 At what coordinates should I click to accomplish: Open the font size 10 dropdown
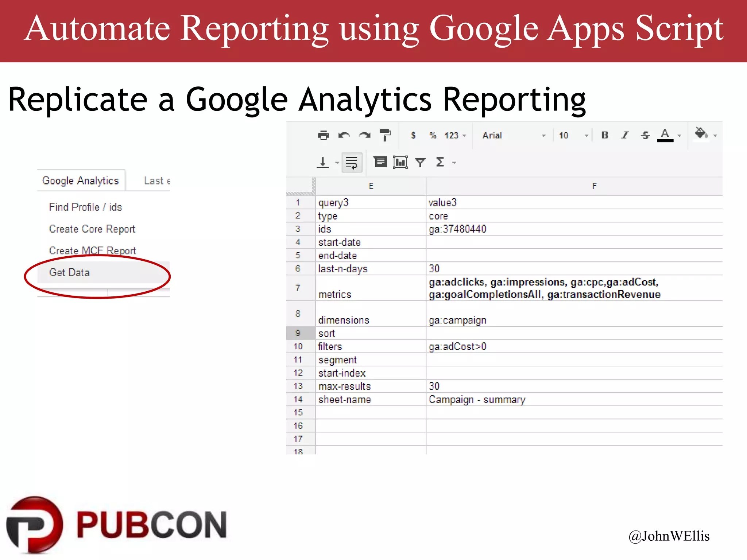pyautogui.click(x=573, y=135)
